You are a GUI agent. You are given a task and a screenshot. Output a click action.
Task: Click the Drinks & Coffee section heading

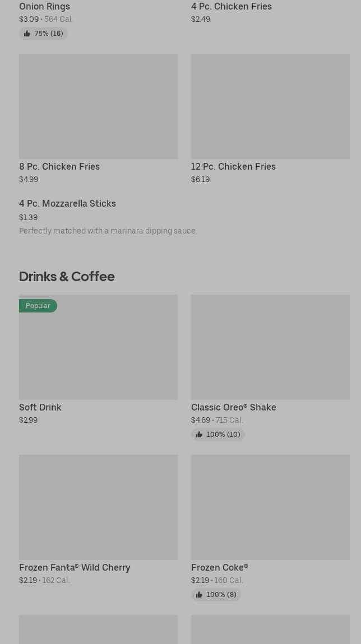[x=67, y=276]
